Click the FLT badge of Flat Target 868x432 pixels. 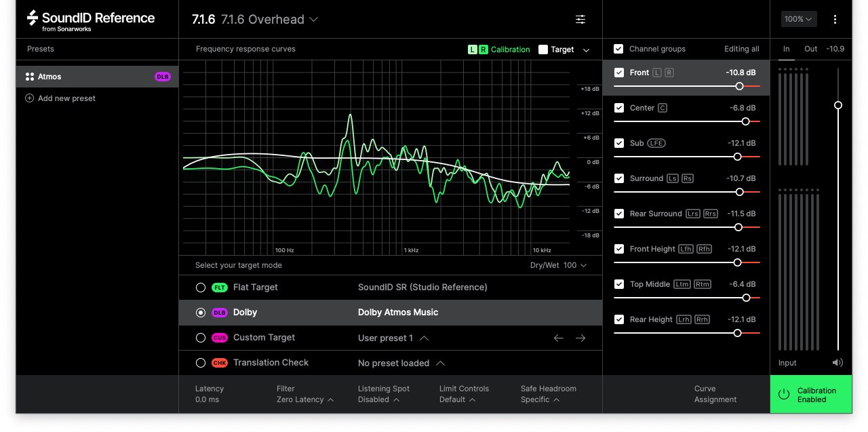(219, 288)
